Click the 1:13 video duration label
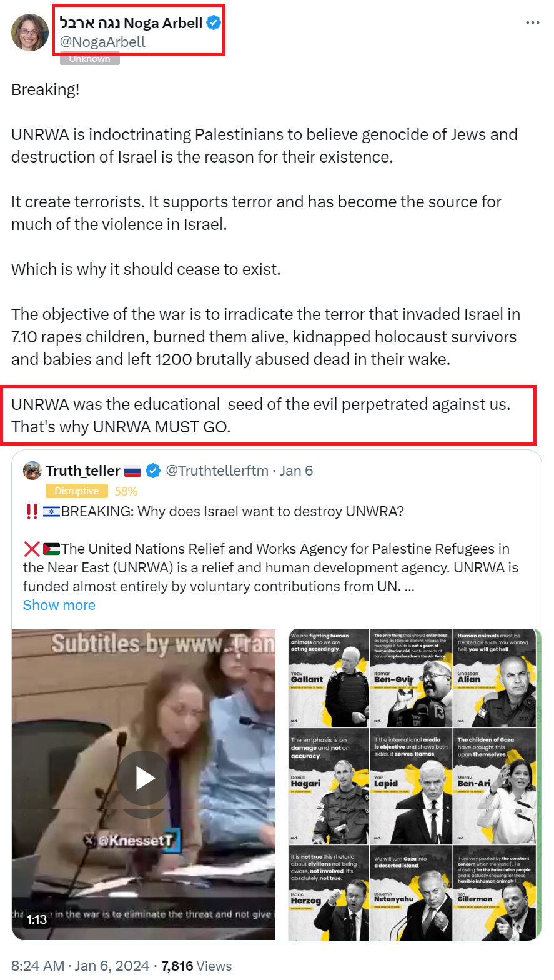 pyautogui.click(x=37, y=919)
